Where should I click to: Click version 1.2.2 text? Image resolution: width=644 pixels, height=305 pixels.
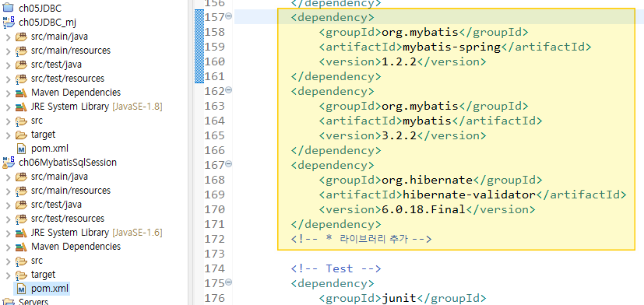pyautogui.click(x=399, y=61)
